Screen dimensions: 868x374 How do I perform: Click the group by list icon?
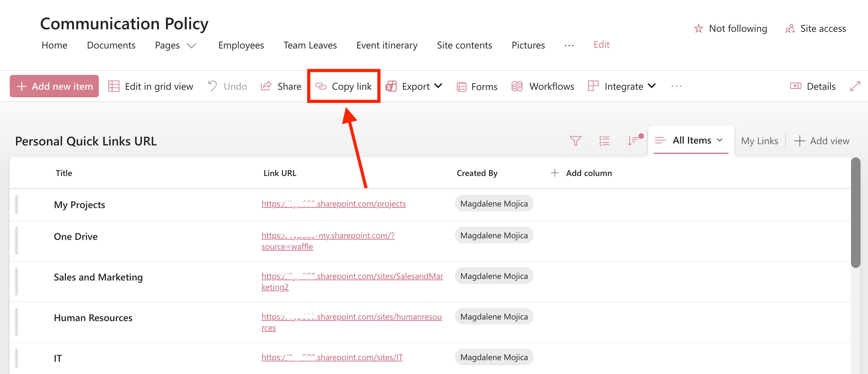[605, 140]
